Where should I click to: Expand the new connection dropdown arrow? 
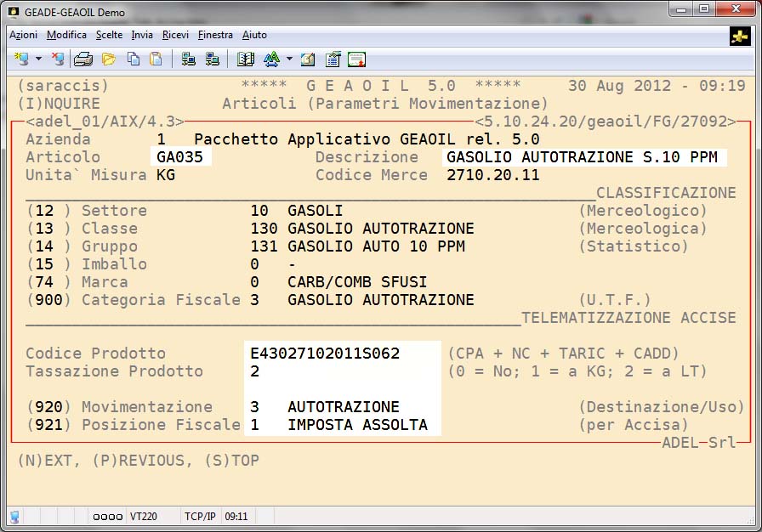click(38, 59)
